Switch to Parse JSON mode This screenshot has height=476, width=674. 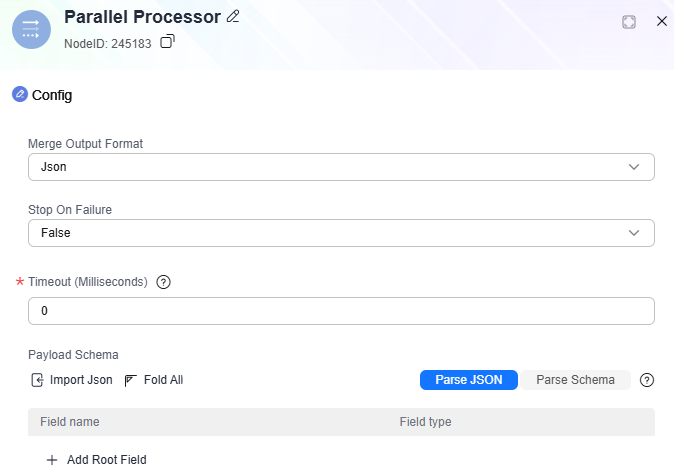[x=469, y=380]
